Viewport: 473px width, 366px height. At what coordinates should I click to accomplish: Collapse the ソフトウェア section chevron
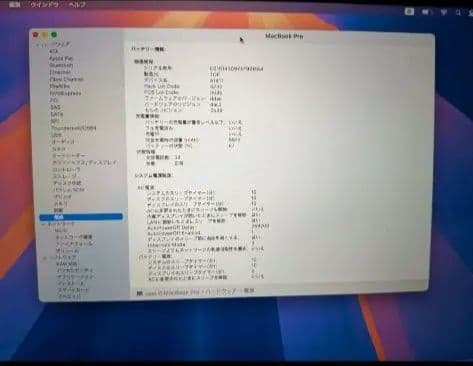point(45,258)
